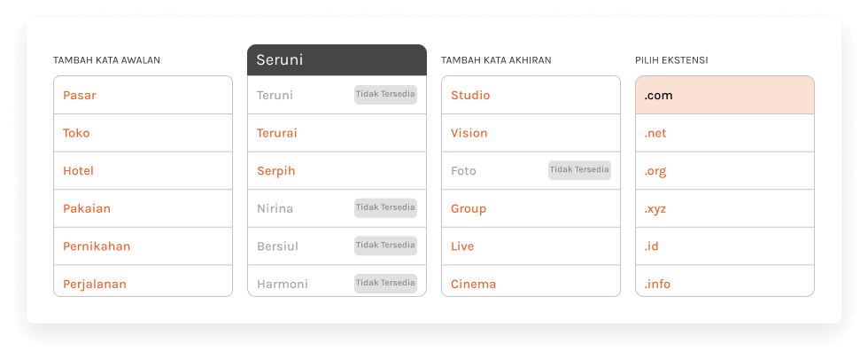This screenshot has width=868, height=359.
Task: Select the Serpih name suggestion
Action: pos(337,171)
